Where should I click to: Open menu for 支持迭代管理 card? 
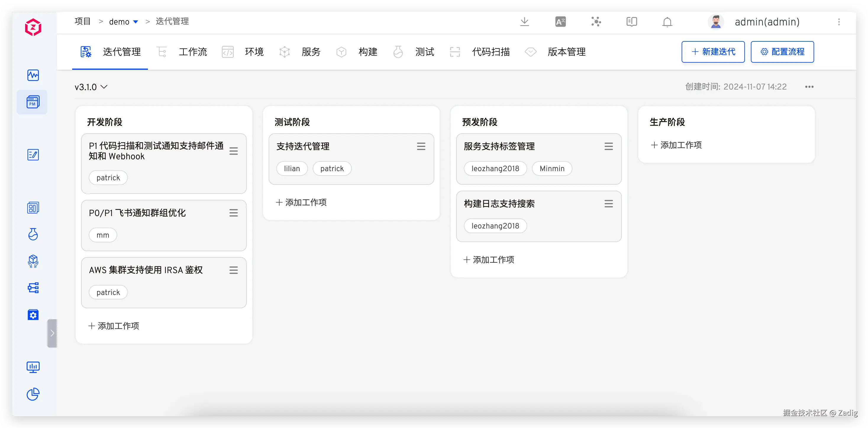[x=421, y=147]
